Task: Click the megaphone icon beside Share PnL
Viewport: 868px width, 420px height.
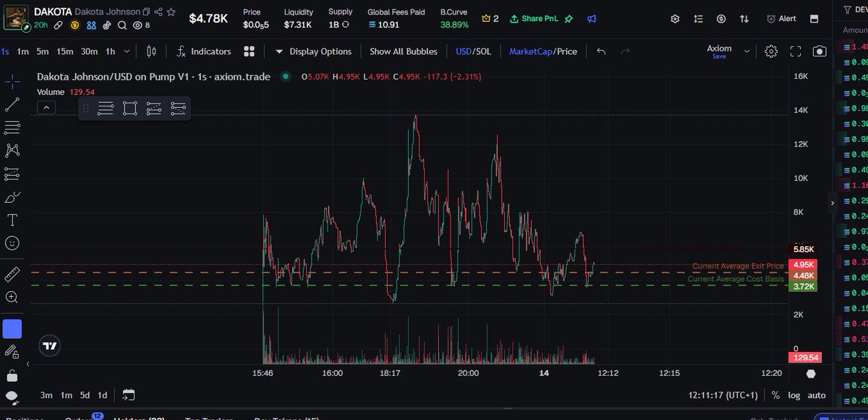Action: click(592, 19)
